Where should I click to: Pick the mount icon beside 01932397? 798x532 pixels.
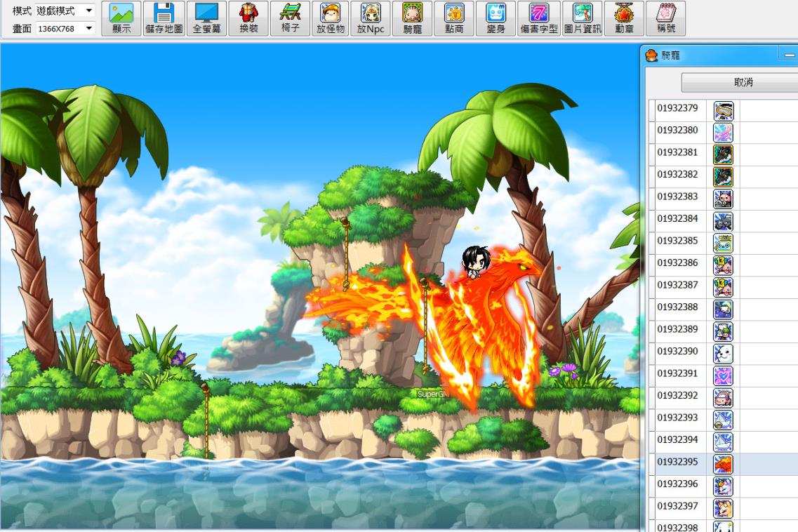(723, 509)
